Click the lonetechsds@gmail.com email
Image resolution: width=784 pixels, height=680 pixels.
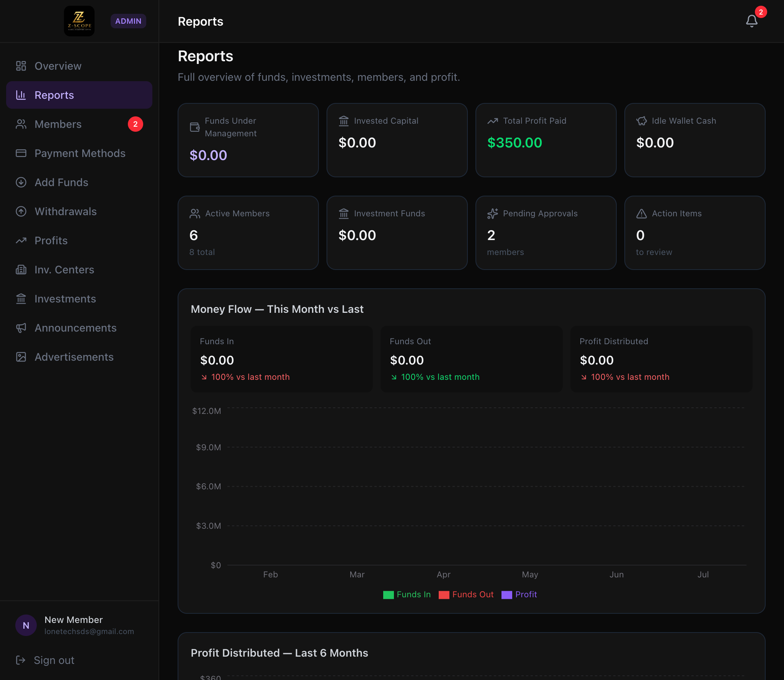pyautogui.click(x=89, y=631)
